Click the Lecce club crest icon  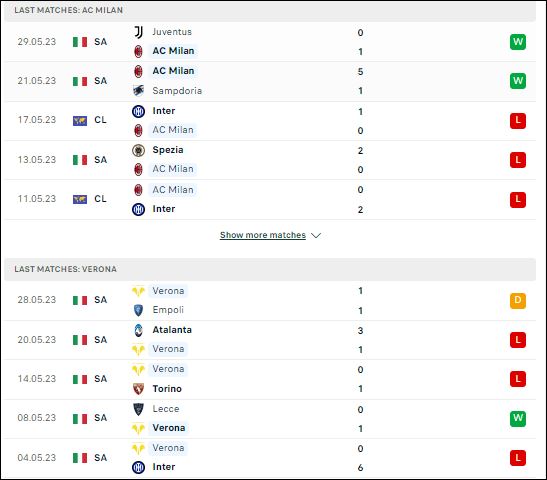coord(138,409)
